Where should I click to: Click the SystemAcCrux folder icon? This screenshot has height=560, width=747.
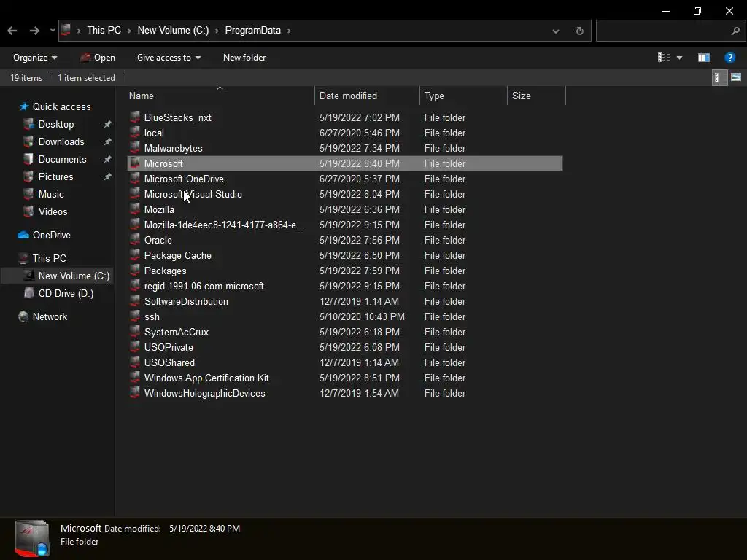click(135, 332)
